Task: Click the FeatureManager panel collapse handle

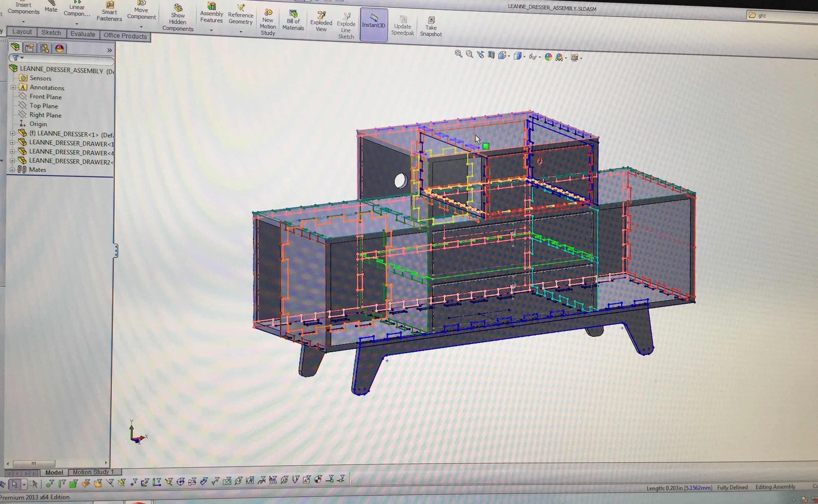Action: pos(116,251)
